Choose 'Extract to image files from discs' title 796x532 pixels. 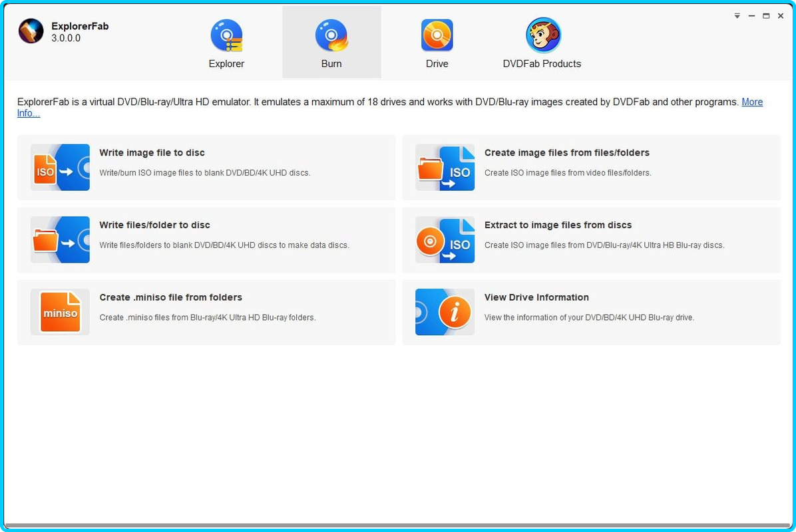pos(558,225)
